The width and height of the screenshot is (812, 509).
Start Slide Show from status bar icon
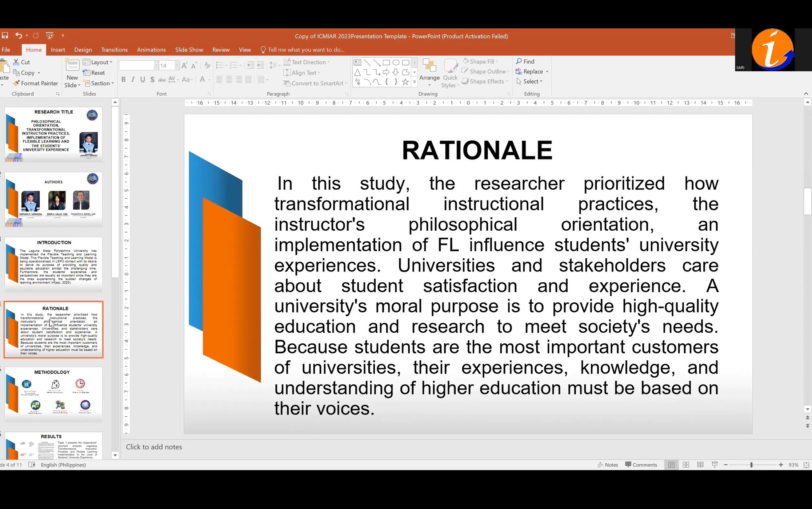[x=715, y=465]
